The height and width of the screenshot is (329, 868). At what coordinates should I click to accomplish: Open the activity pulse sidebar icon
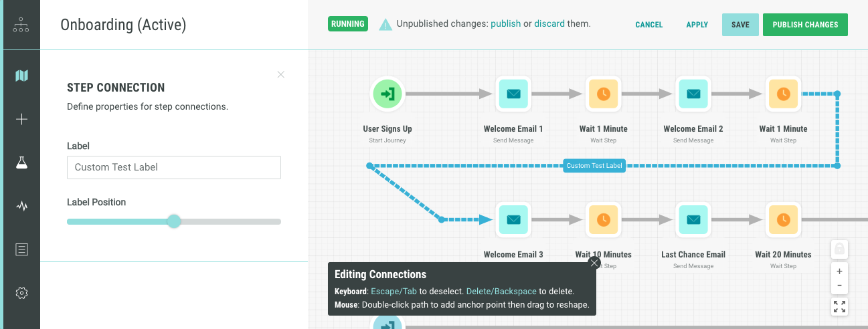click(x=21, y=206)
